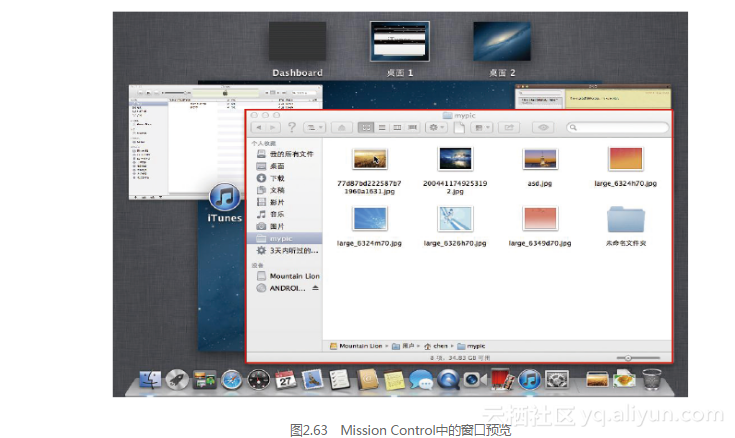Open Contacts address book in Dock
This screenshot has height=438, width=735.
[368, 379]
